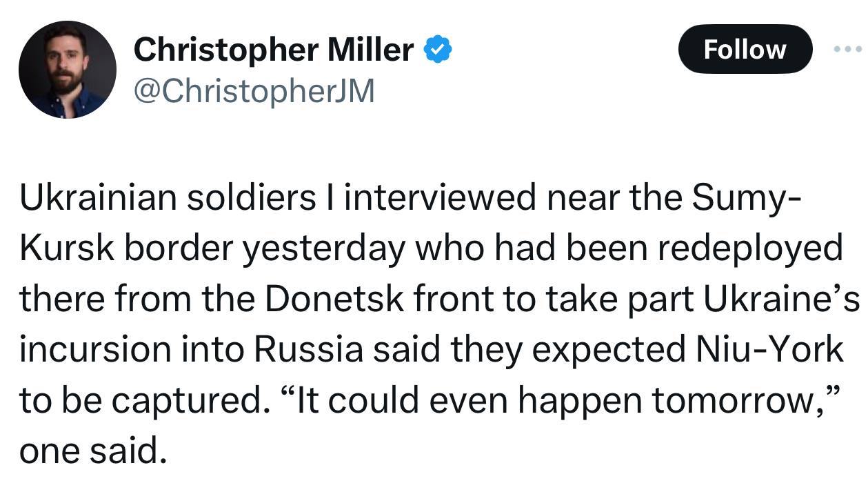Select the verified checkmark next to the name
This screenshot has height=501, width=868.
point(437,48)
